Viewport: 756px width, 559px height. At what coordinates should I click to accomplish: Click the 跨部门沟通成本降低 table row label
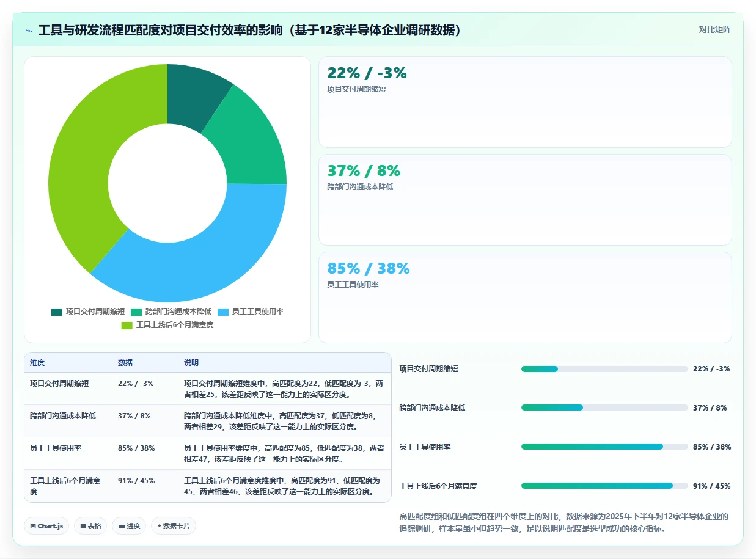[63, 416]
